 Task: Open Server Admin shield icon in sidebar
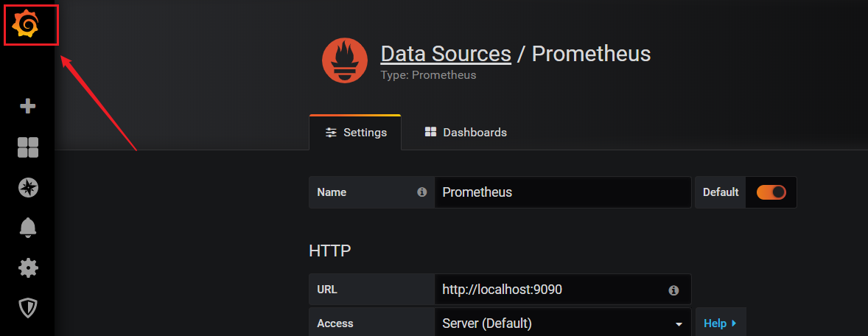[x=28, y=308]
